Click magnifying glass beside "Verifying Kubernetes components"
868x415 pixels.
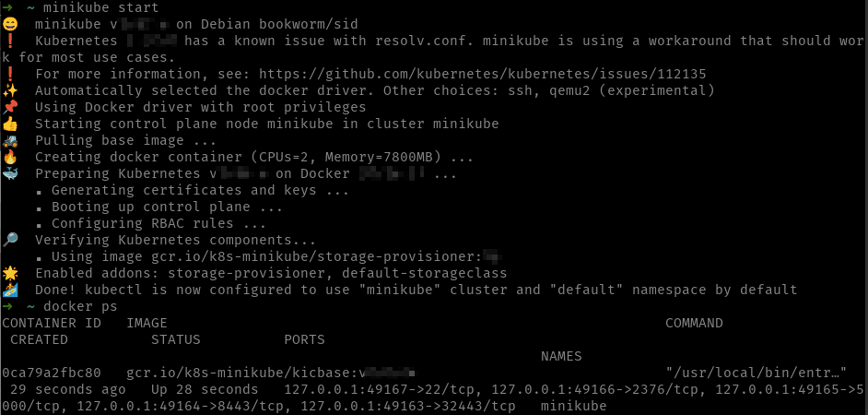point(10,240)
